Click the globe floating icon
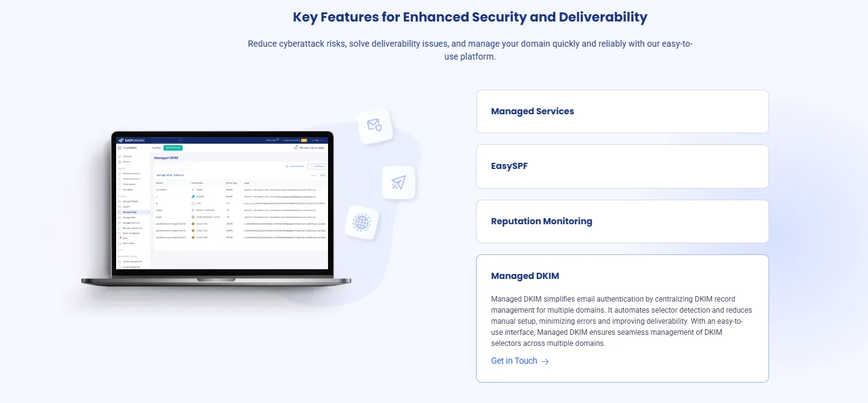 [x=361, y=221]
